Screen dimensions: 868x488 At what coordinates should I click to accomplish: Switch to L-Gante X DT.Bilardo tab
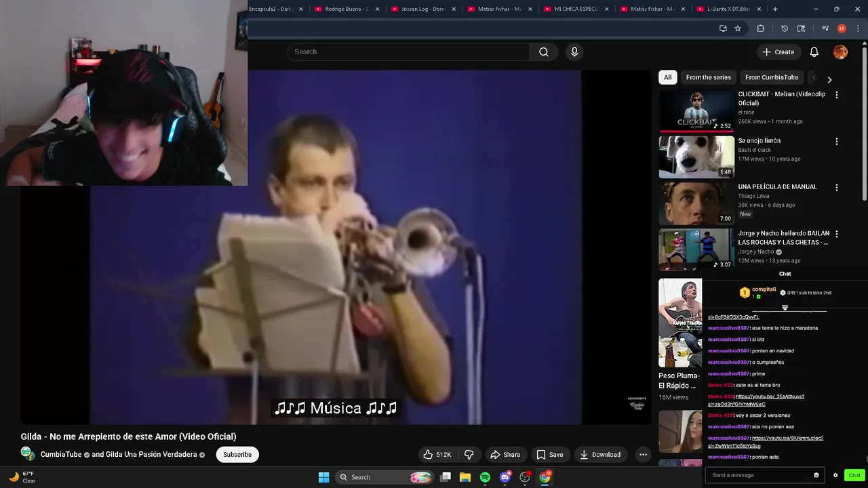pos(728,9)
